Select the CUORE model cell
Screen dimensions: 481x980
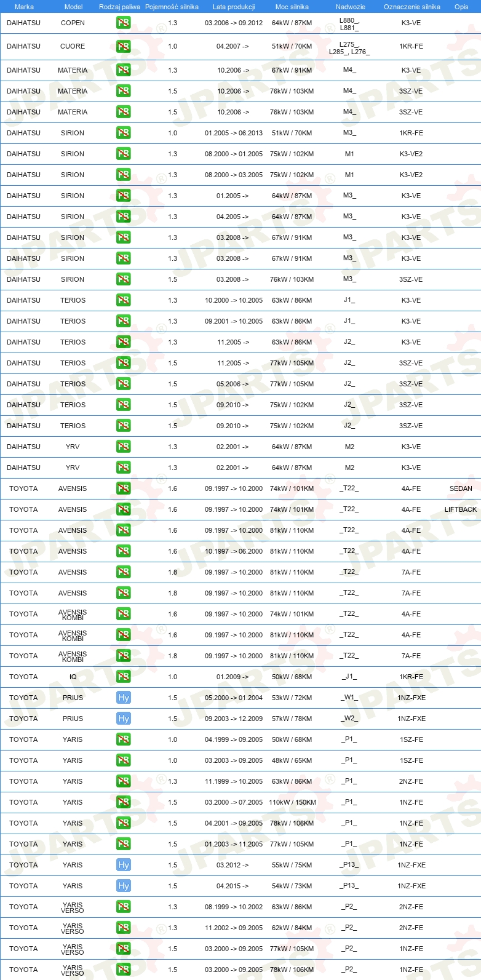(73, 46)
